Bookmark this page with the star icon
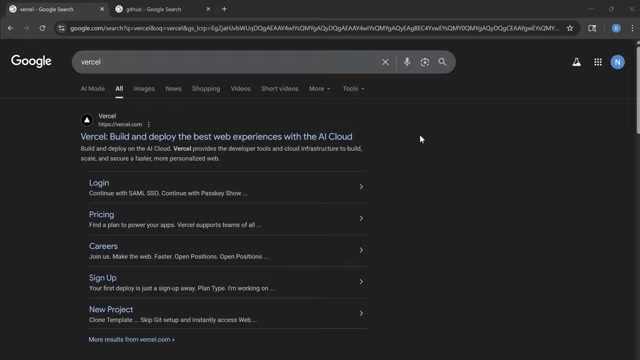Viewport: 640px width, 360px height. [x=570, y=28]
